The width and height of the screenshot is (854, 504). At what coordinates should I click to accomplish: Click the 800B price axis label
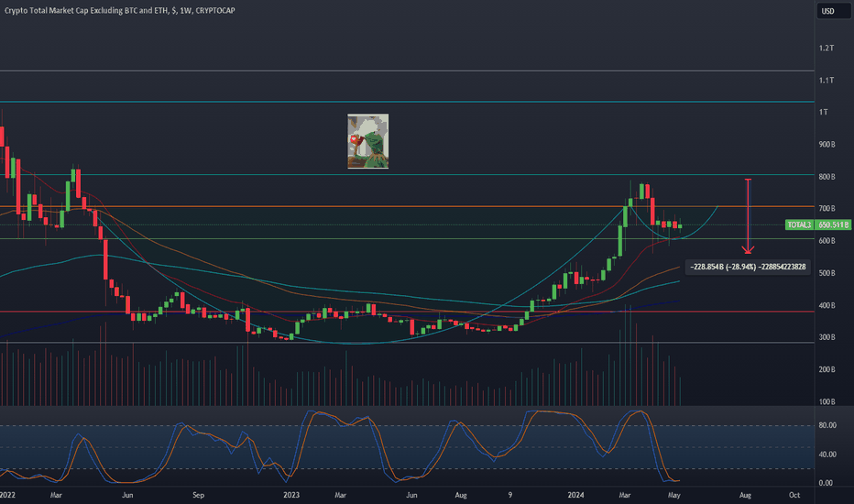point(827,177)
